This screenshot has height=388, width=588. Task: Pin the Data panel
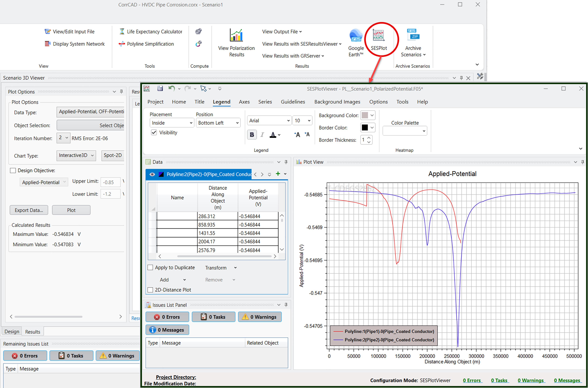click(286, 162)
